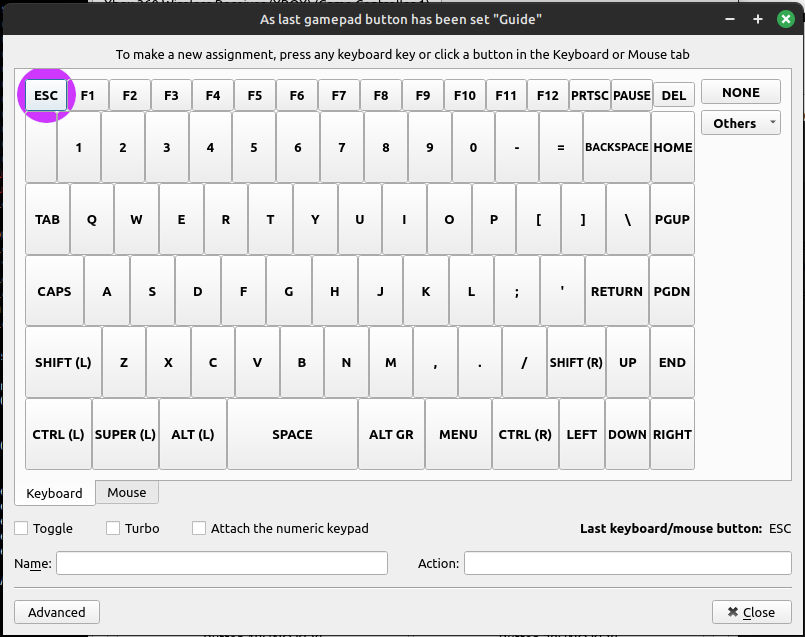Assign the CTRL (L) key
805x637 pixels.
click(x=58, y=434)
